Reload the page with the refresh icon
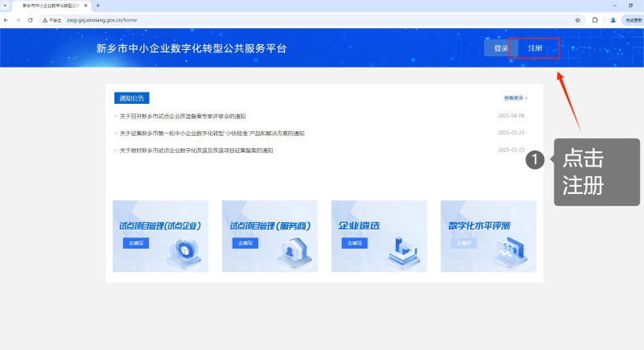The width and height of the screenshot is (644, 350). [30, 19]
